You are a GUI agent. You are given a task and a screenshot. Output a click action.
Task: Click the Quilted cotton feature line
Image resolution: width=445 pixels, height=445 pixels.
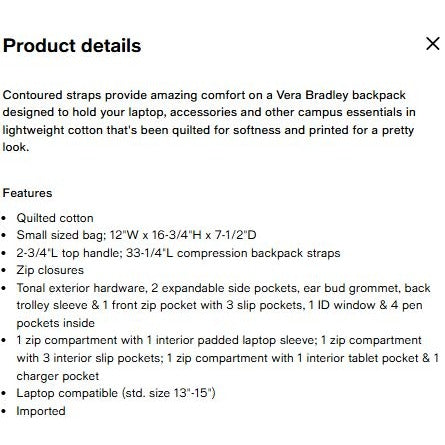point(55,218)
